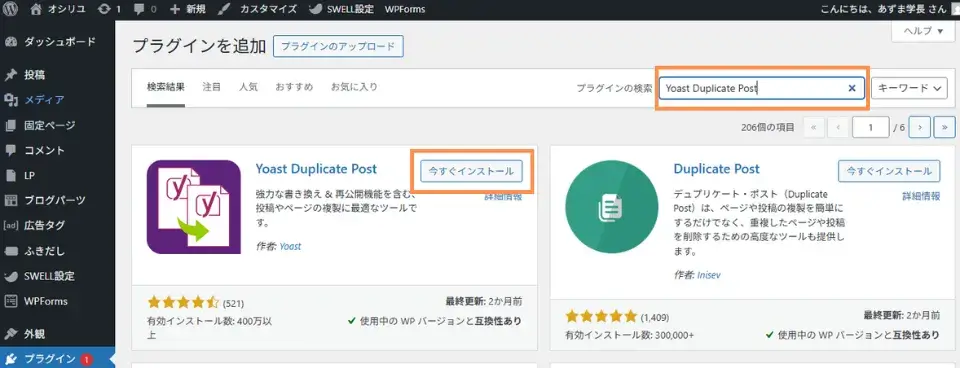Switch to the おすすめ tab
The height and width of the screenshot is (368, 960).
point(294,87)
